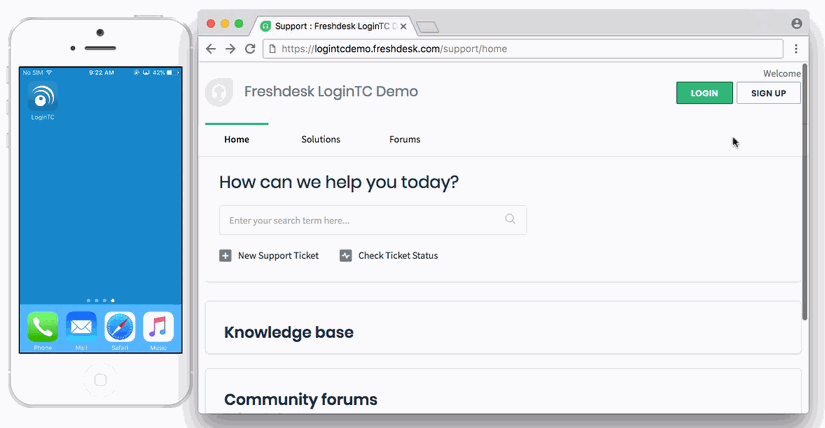Select the Support : Freshdesk LoginTC tab
Screen dimensions: 825x428
pos(333,26)
